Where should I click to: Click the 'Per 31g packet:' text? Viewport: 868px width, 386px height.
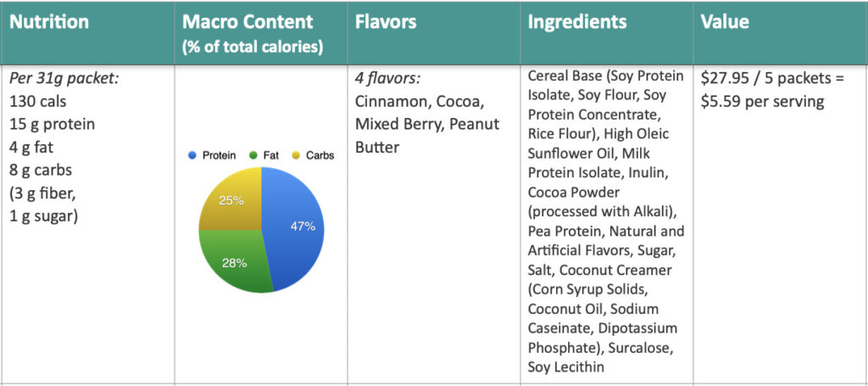pos(64,78)
